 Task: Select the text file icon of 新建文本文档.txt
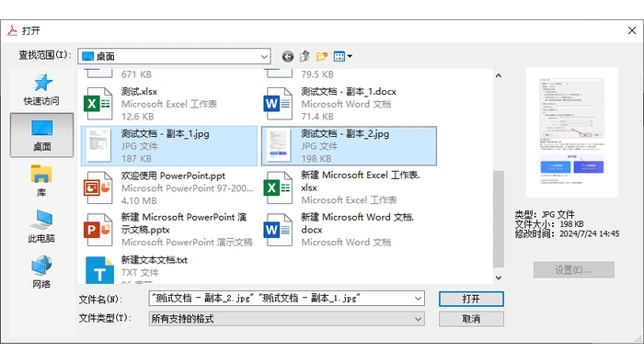[x=99, y=270]
